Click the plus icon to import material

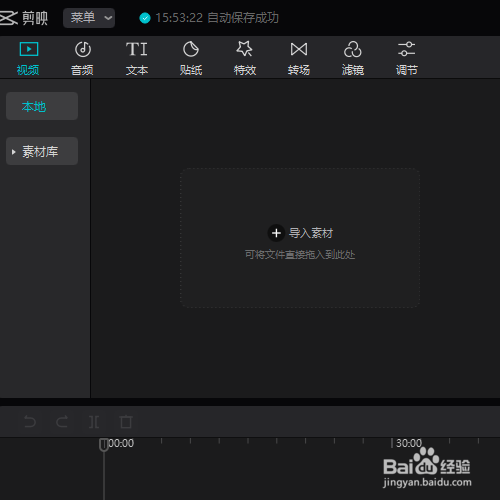pyautogui.click(x=276, y=233)
